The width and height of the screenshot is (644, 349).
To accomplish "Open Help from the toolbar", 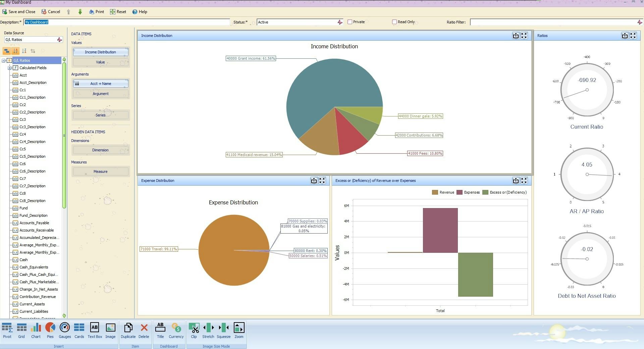I will coord(140,12).
